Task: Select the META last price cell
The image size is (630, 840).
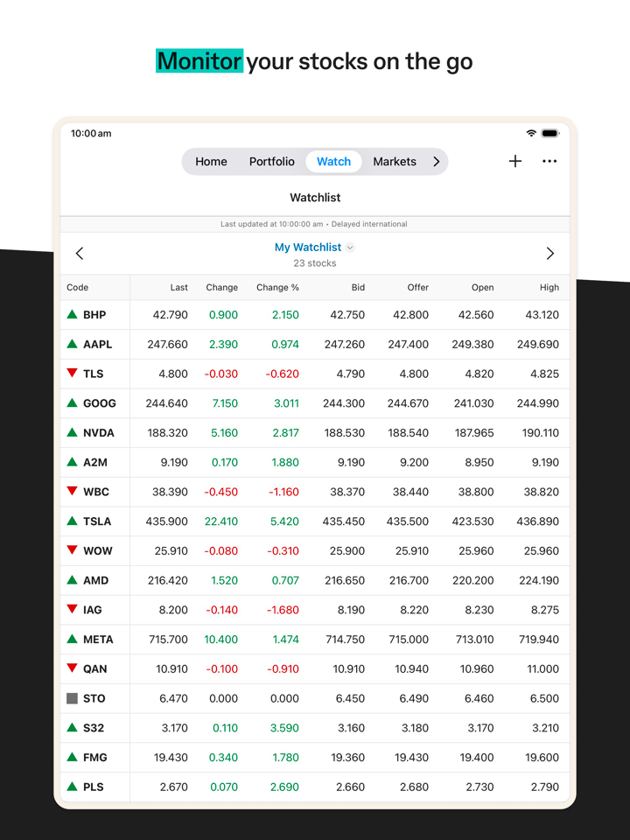Action: 168,640
